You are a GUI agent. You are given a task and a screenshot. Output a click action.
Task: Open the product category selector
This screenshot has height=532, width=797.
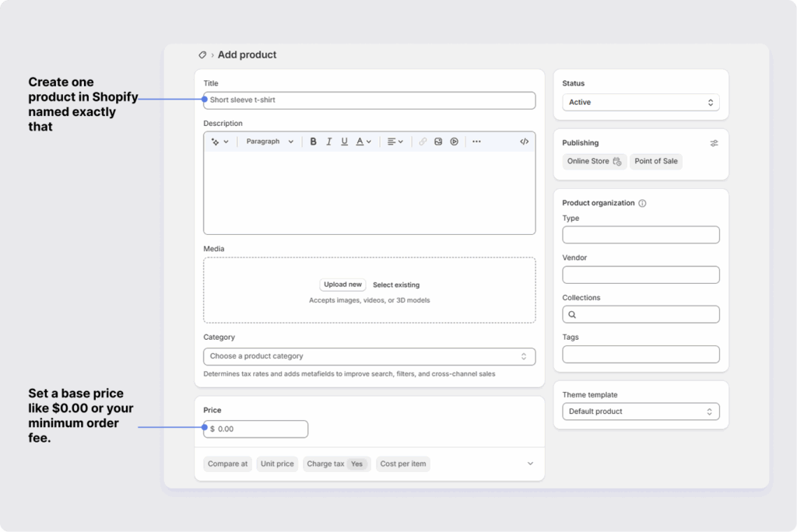coord(369,356)
